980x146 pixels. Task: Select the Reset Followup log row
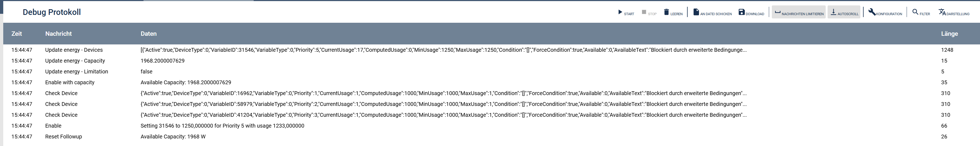tap(64, 137)
